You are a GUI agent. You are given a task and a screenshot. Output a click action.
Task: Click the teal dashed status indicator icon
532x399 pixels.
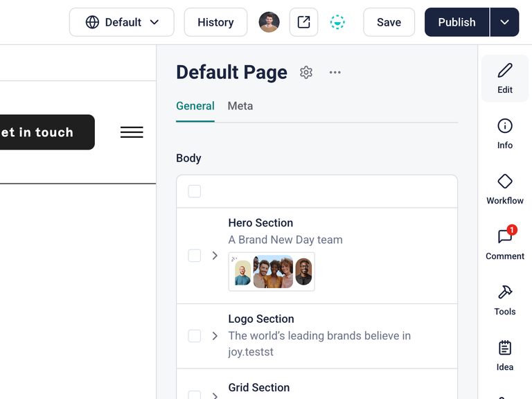(337, 22)
